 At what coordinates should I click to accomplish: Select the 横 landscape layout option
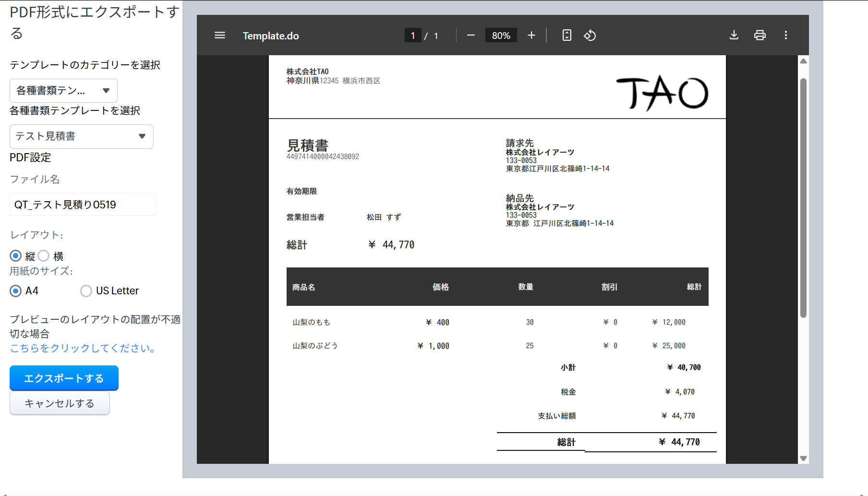point(44,255)
